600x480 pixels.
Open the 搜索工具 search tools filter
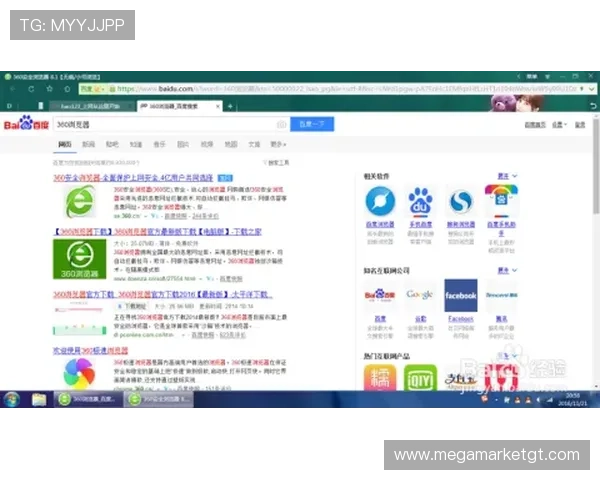(x=276, y=163)
